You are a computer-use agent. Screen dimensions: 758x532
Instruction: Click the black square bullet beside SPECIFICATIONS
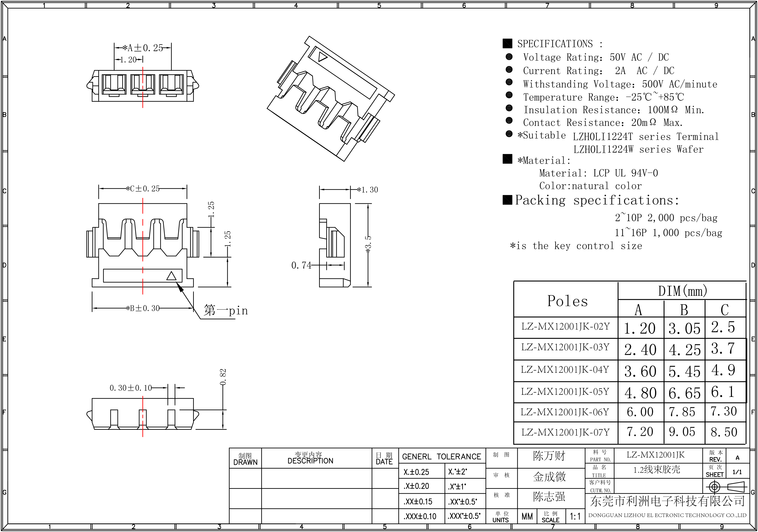pyautogui.click(x=507, y=43)
